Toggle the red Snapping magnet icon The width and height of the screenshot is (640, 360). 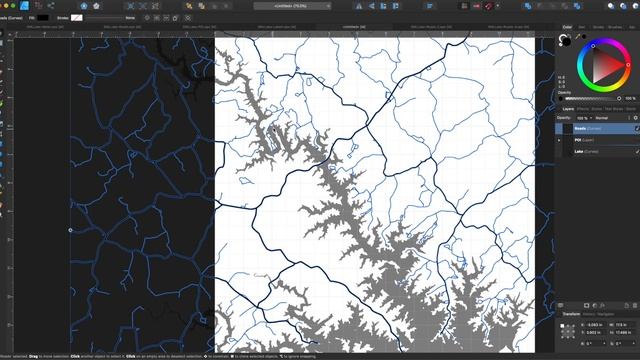(x=489, y=6)
